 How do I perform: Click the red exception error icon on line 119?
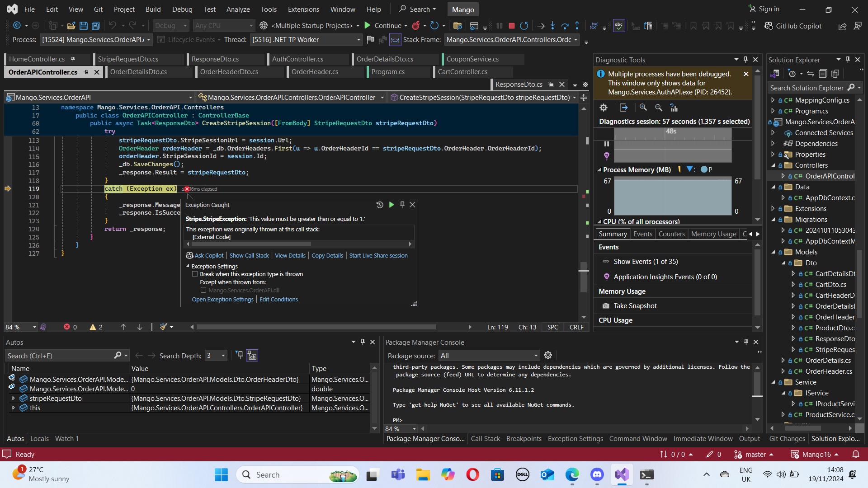[x=187, y=189]
